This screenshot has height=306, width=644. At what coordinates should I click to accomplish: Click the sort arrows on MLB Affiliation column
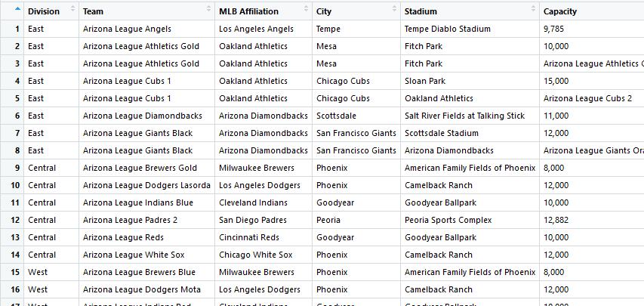pyautogui.click(x=306, y=9)
